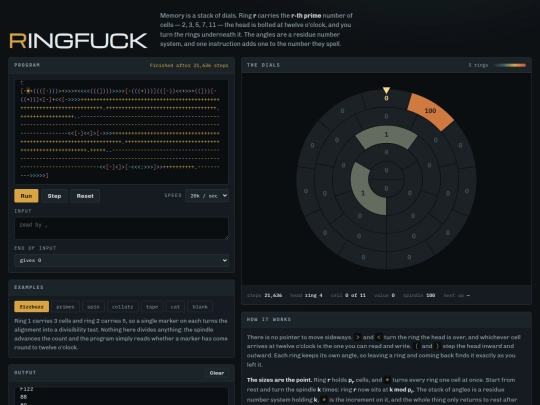Load the fizzbuzz example
This screenshot has height=405, width=540.
click(x=32, y=307)
